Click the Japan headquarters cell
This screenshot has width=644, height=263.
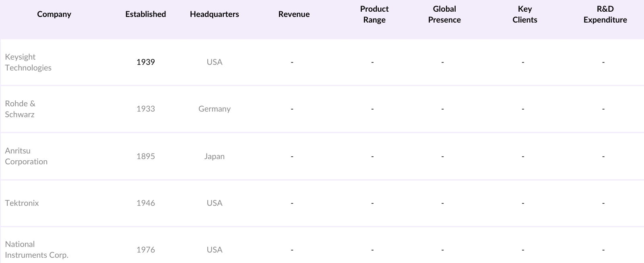tap(214, 156)
